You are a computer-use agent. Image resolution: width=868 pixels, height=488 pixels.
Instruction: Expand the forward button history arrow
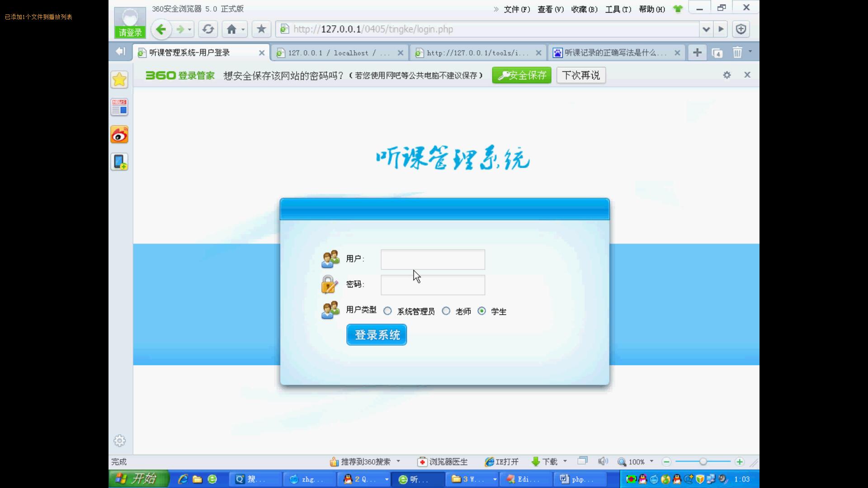pos(189,30)
